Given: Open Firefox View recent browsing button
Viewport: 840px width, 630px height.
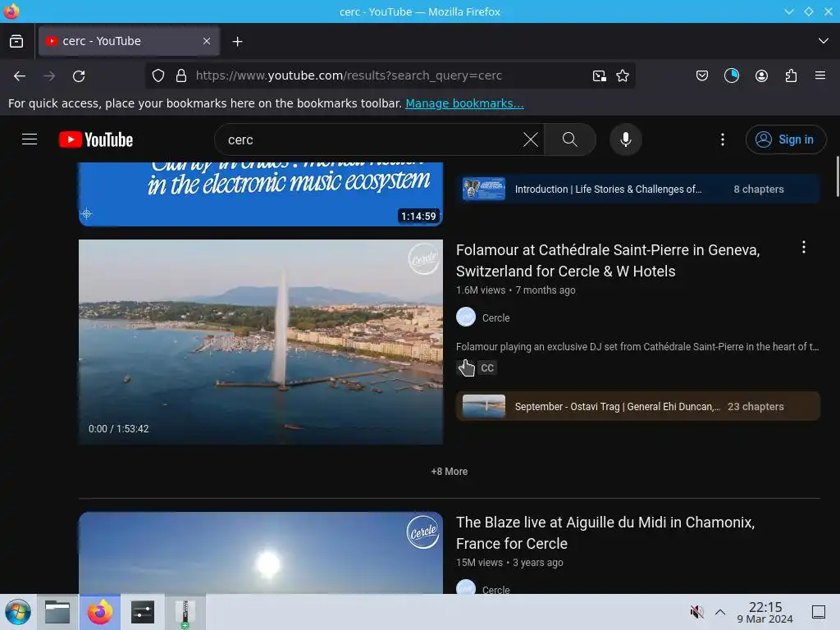Looking at the screenshot, I should [16, 41].
